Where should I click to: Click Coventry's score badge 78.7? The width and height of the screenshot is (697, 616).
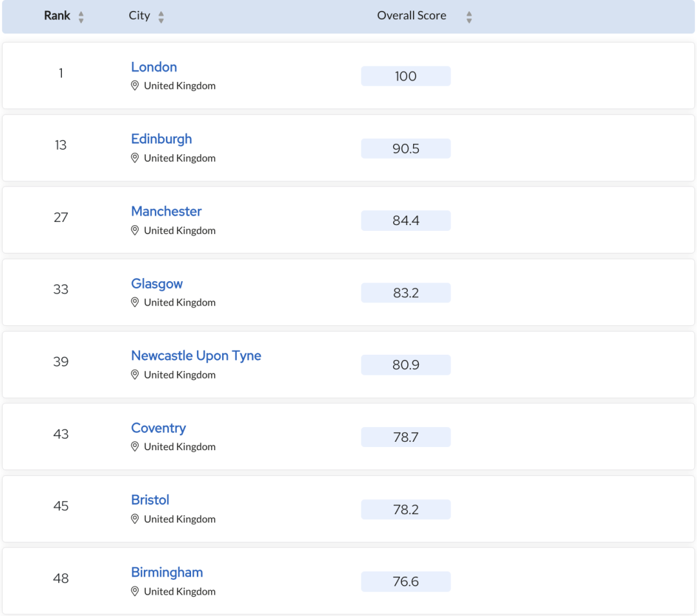(x=405, y=437)
